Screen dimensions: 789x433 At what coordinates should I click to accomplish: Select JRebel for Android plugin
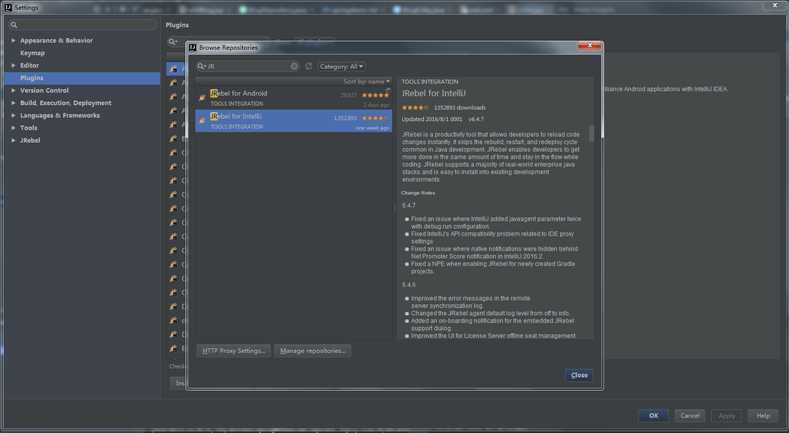(293, 98)
